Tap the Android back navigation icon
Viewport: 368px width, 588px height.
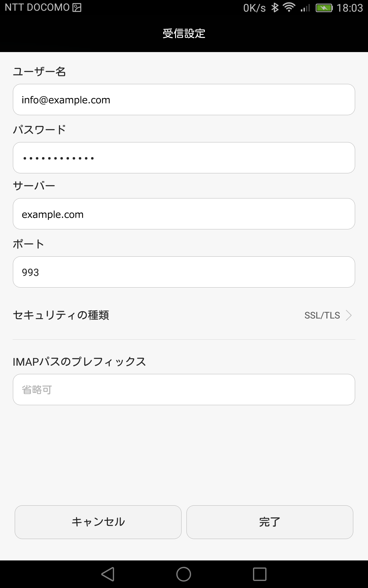[x=108, y=574]
